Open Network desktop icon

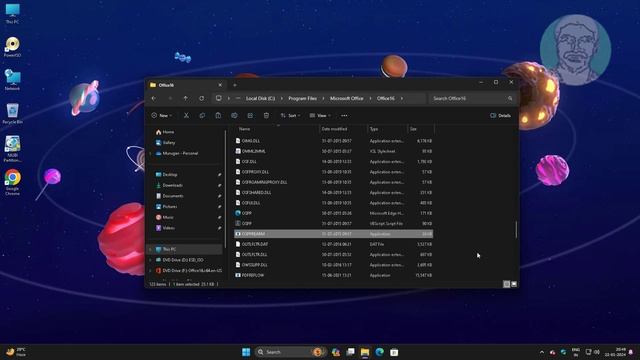click(x=12, y=80)
